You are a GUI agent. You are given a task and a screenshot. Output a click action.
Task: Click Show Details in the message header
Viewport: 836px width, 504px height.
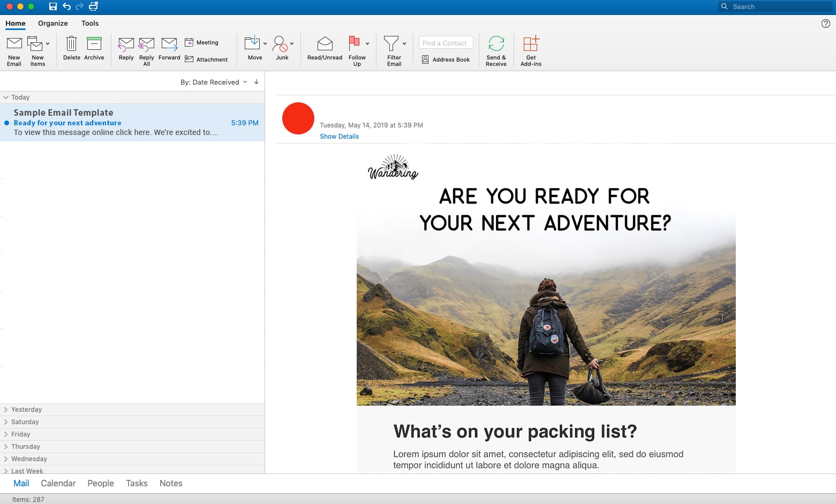[339, 136]
